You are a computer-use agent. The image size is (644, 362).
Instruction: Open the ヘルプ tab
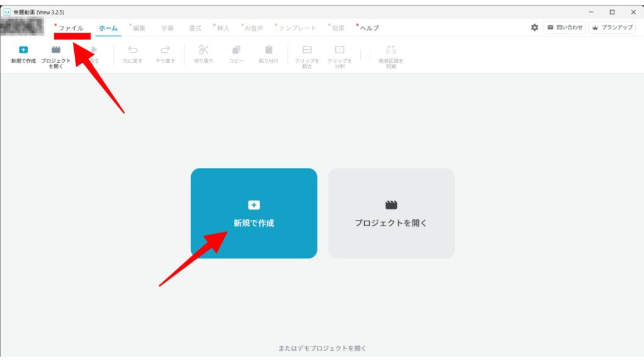(x=369, y=28)
